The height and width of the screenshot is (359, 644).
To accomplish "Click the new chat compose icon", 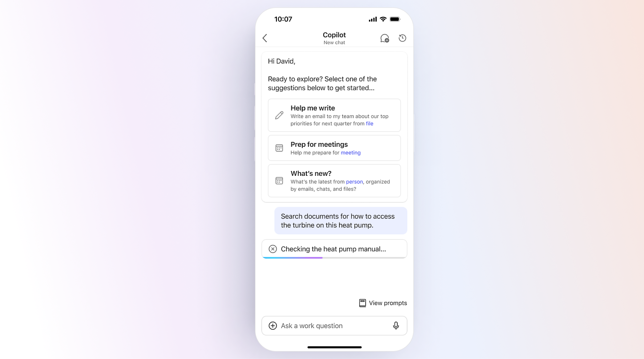I will pyautogui.click(x=384, y=38).
